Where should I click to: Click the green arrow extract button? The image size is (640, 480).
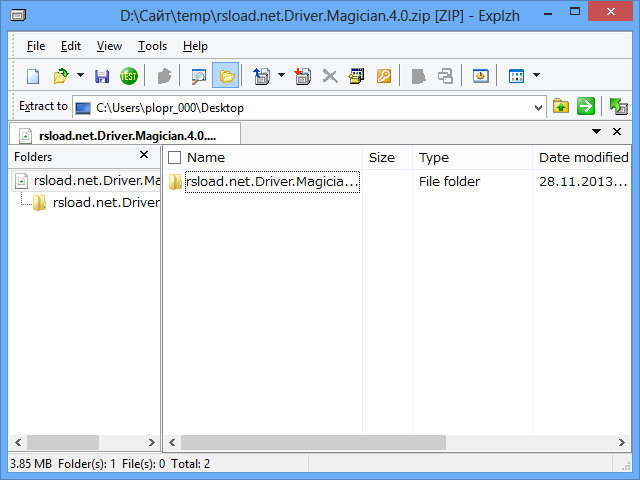click(586, 107)
